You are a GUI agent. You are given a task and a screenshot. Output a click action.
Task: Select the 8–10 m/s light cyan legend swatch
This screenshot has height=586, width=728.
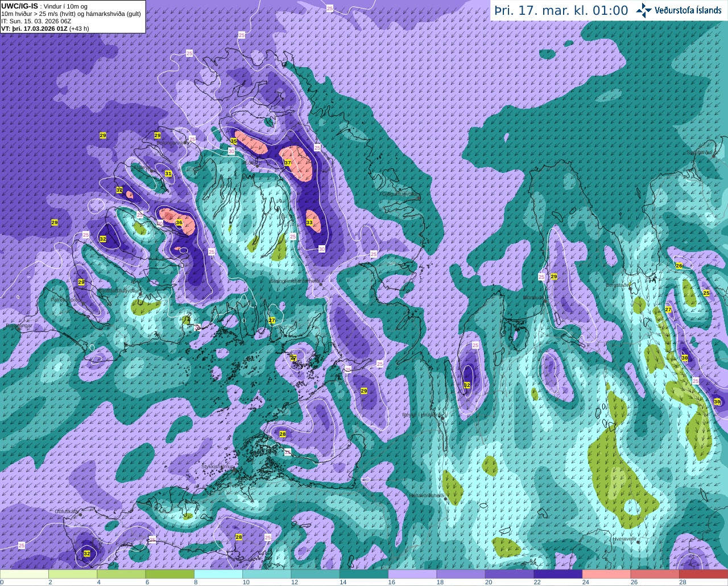click(218, 574)
